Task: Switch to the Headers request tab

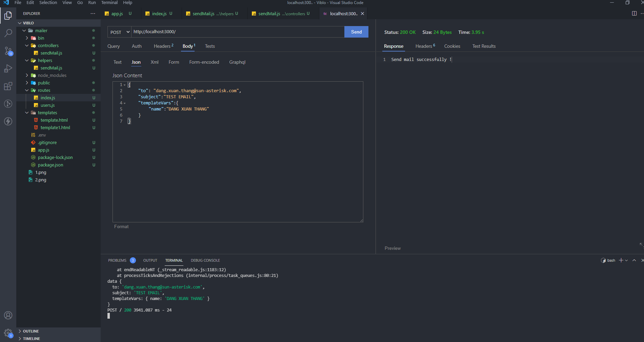Action: click(162, 46)
